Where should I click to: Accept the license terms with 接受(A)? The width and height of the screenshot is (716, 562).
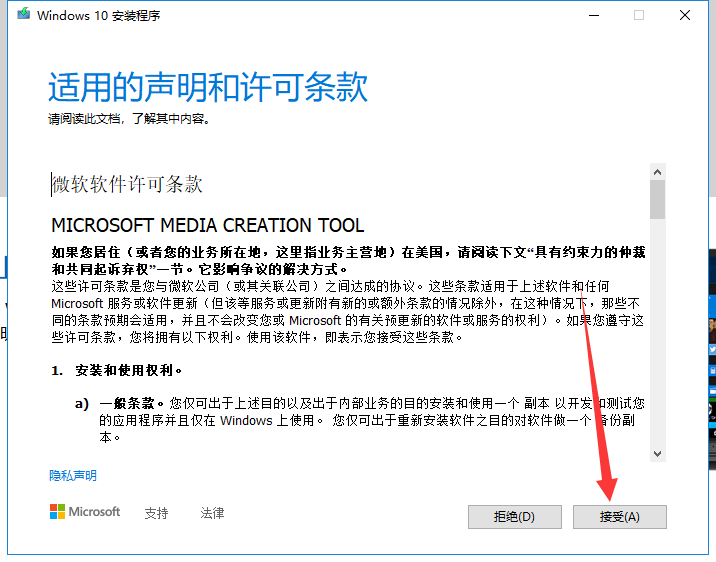point(620,517)
